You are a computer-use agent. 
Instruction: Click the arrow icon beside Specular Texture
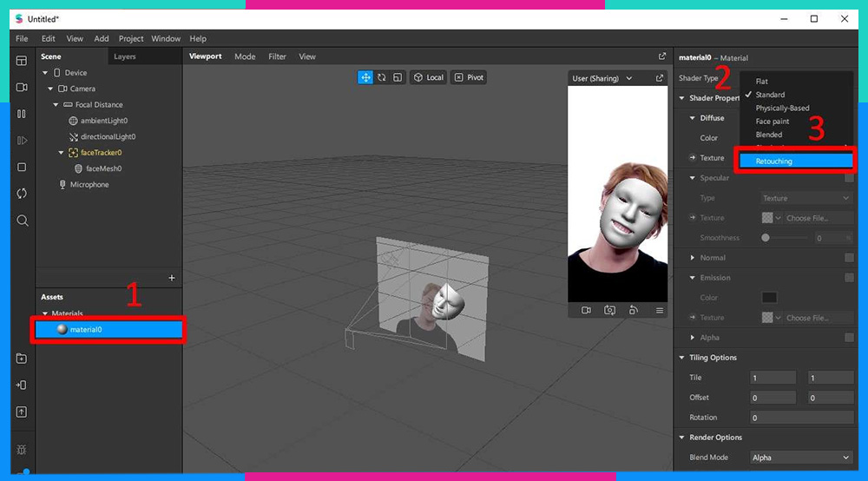click(693, 218)
